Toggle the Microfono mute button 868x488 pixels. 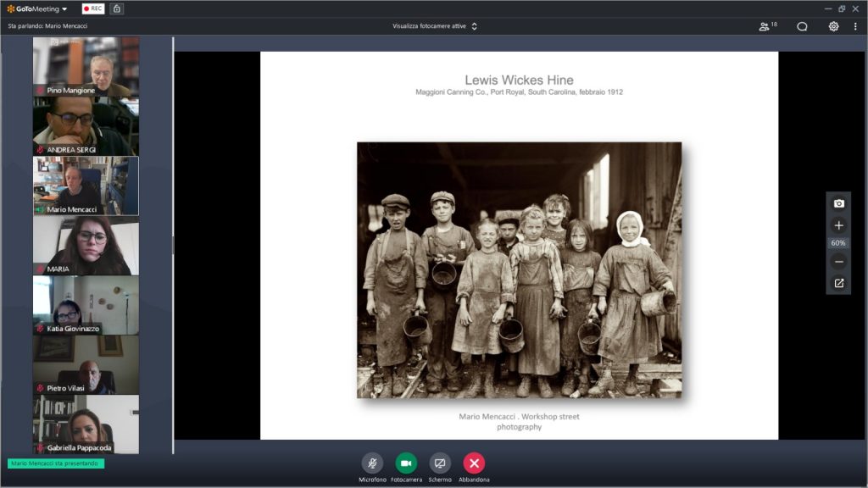(x=372, y=463)
